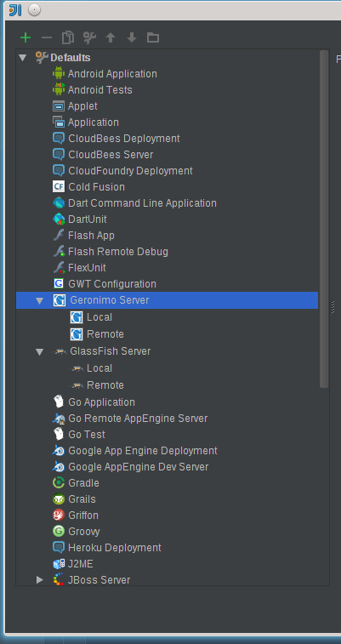The image size is (341, 644).
Task: Collapse the Defaults tree node
Action: point(23,58)
